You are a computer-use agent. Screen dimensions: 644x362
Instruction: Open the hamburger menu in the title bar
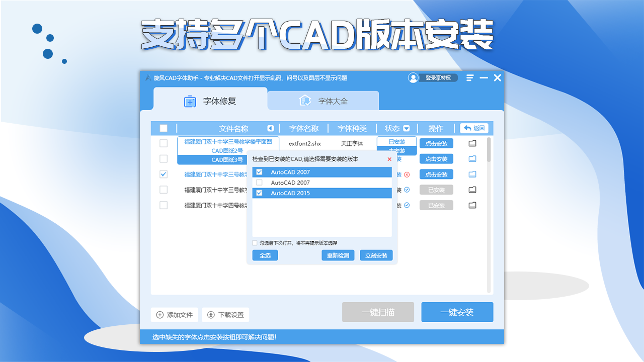point(470,77)
